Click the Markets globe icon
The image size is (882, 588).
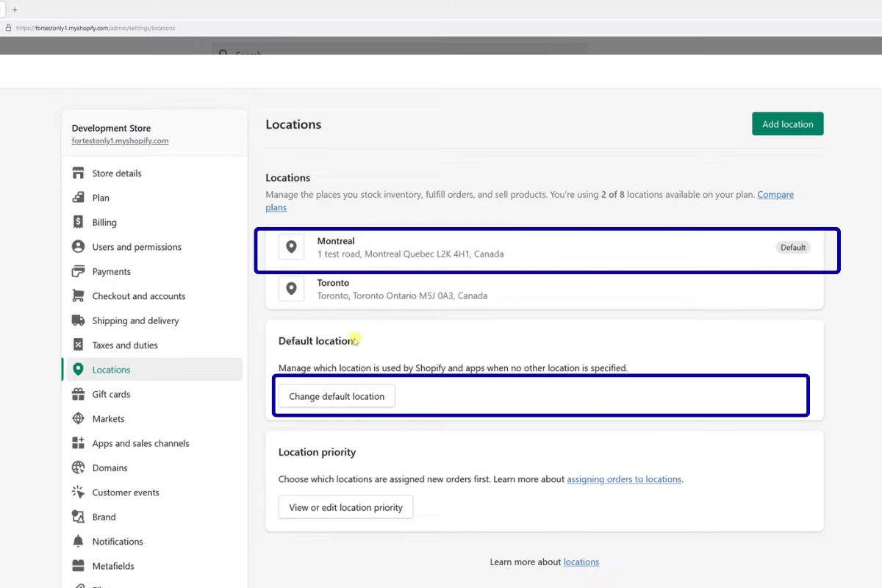click(78, 419)
